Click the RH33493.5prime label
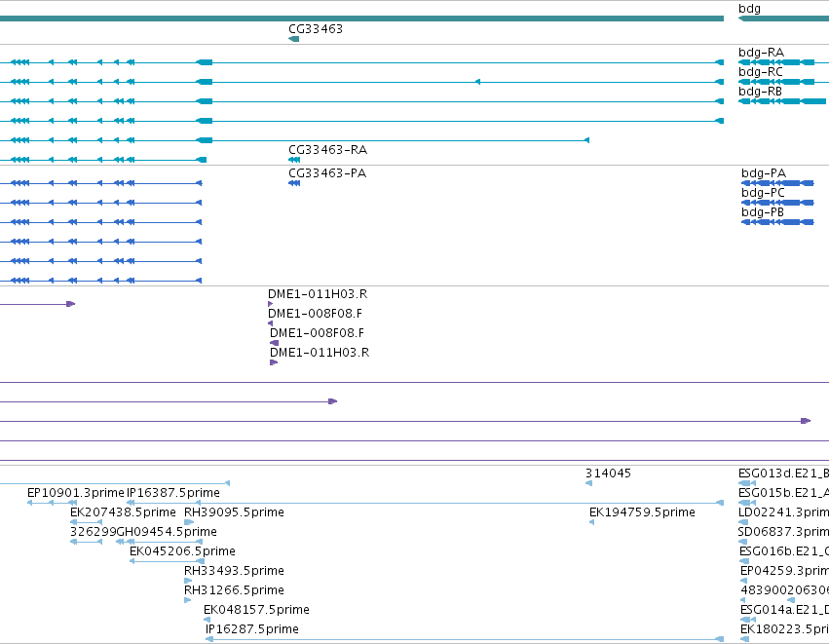The width and height of the screenshot is (829, 644). pos(234,571)
